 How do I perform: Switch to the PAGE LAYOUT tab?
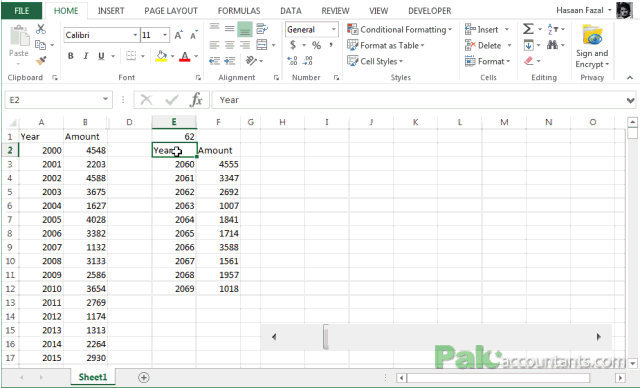(171, 11)
